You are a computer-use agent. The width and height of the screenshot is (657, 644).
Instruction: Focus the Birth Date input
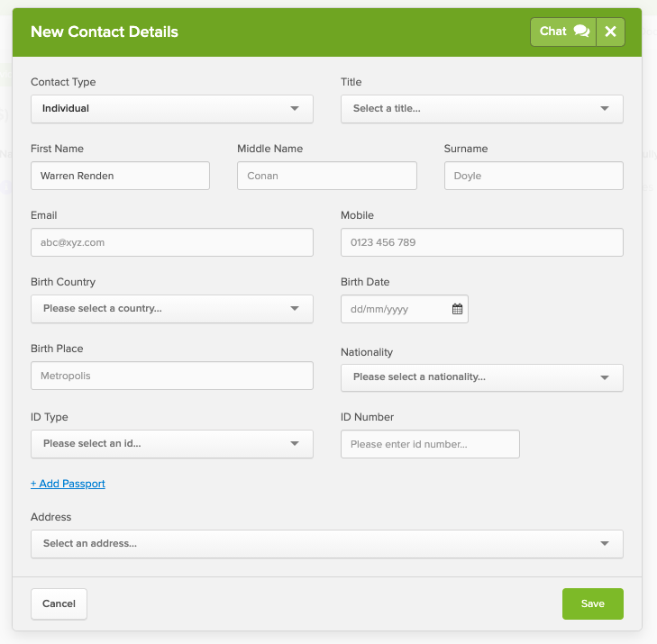click(395, 309)
